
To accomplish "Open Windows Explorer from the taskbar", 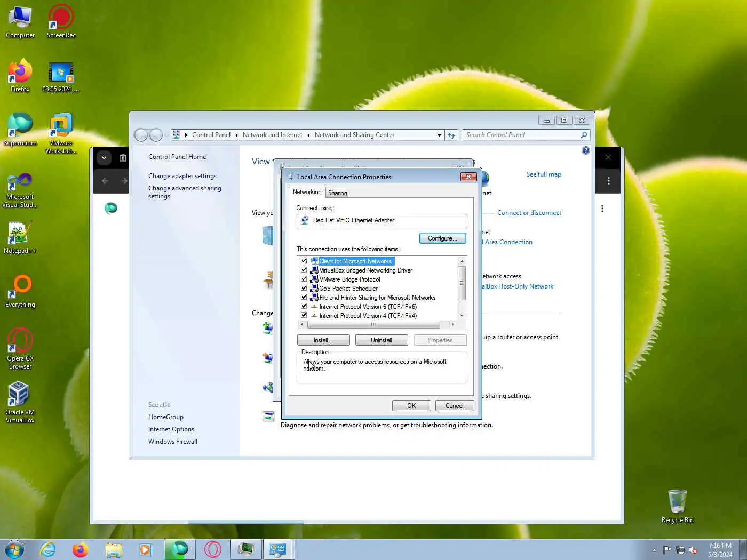I will point(114,549).
